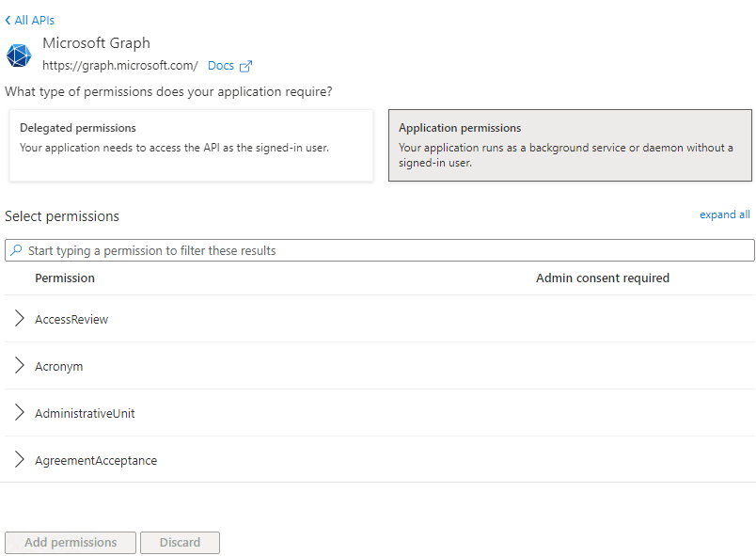Select the https://graph.microsoft.com/ URL text
This screenshot has height=556, width=756.
pyautogui.click(x=119, y=66)
